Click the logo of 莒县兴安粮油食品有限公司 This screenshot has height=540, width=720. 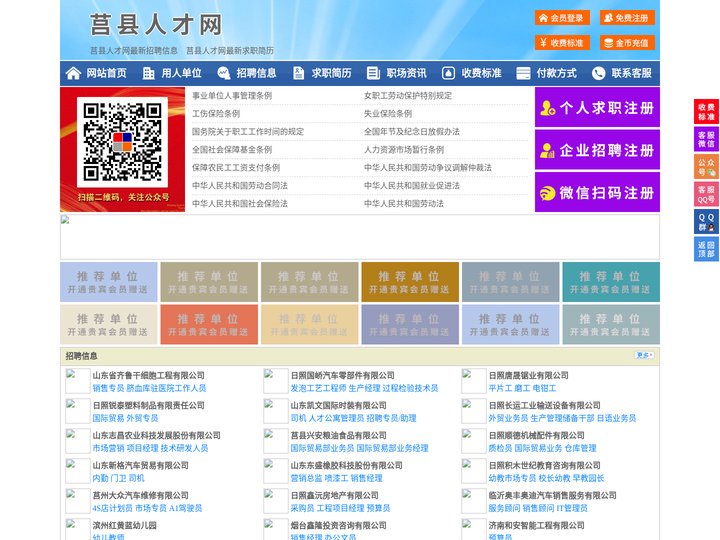276,441
